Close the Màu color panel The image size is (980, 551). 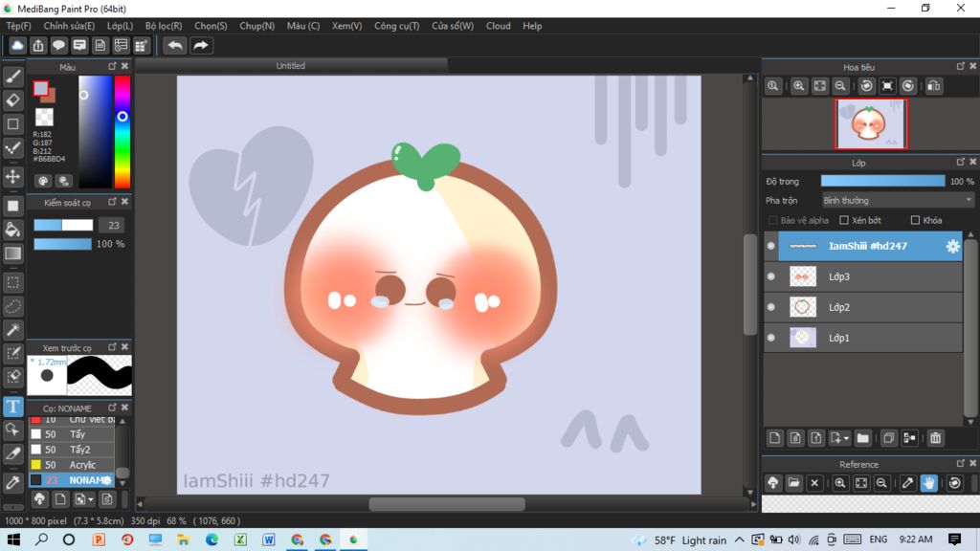tap(125, 66)
